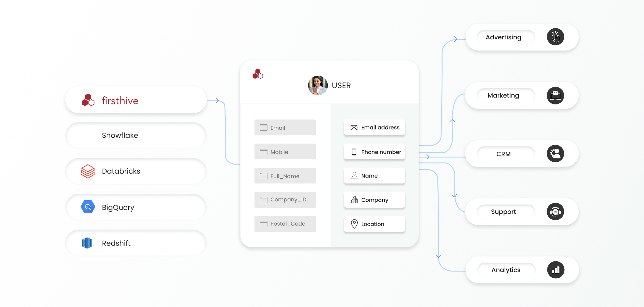Click the Advertising pointer-click icon
The image size is (644, 307).
pos(555,37)
